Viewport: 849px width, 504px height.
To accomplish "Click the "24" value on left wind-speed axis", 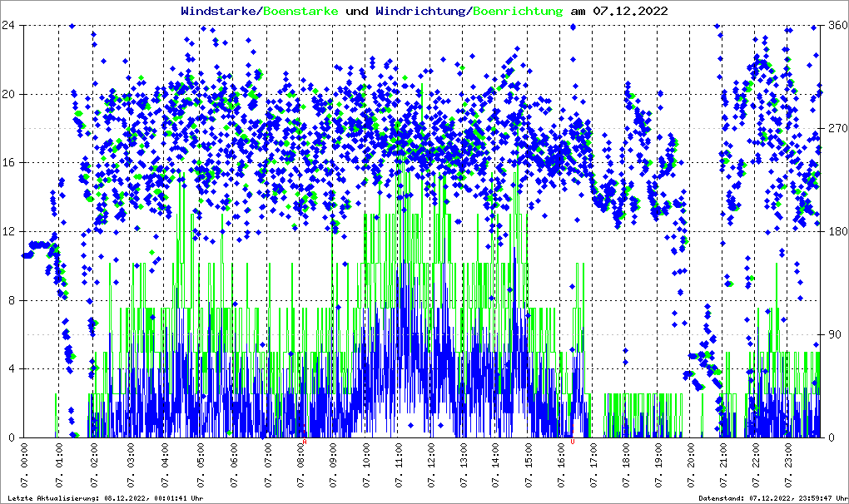I will 10,25.
